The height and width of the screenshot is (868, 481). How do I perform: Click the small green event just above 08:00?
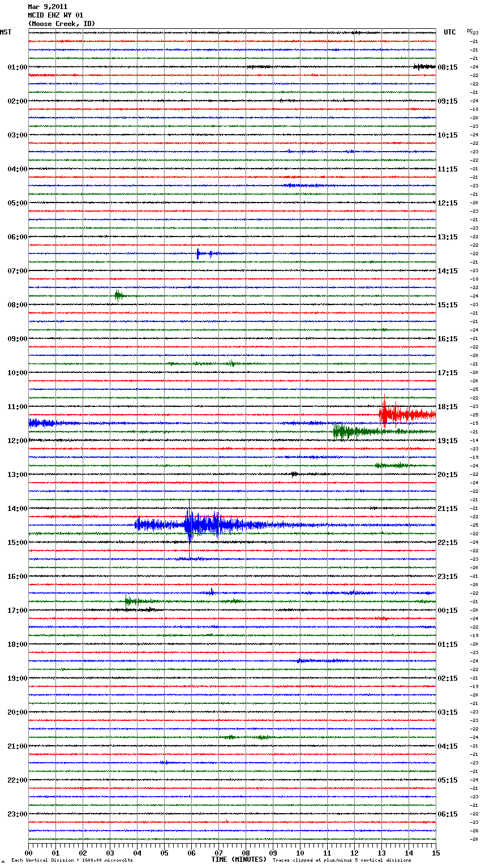coord(120,295)
